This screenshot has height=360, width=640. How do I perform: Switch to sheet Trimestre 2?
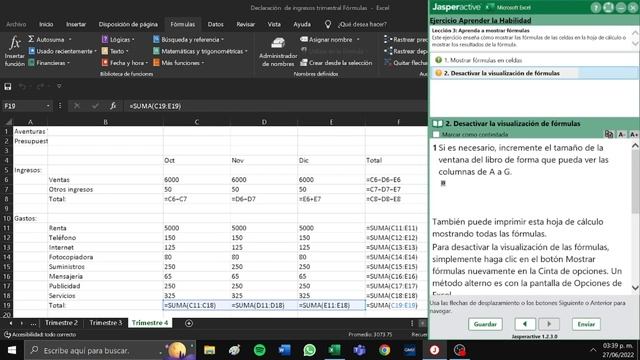[x=61, y=323]
